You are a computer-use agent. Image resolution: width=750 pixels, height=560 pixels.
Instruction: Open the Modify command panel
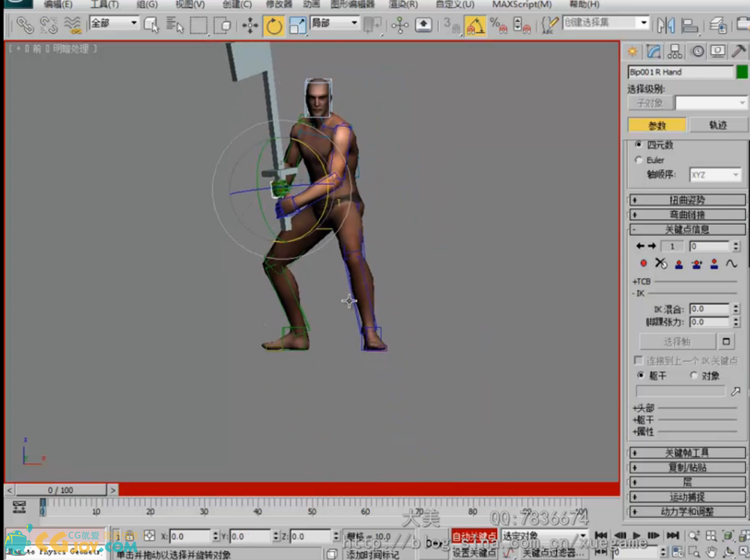[654, 51]
